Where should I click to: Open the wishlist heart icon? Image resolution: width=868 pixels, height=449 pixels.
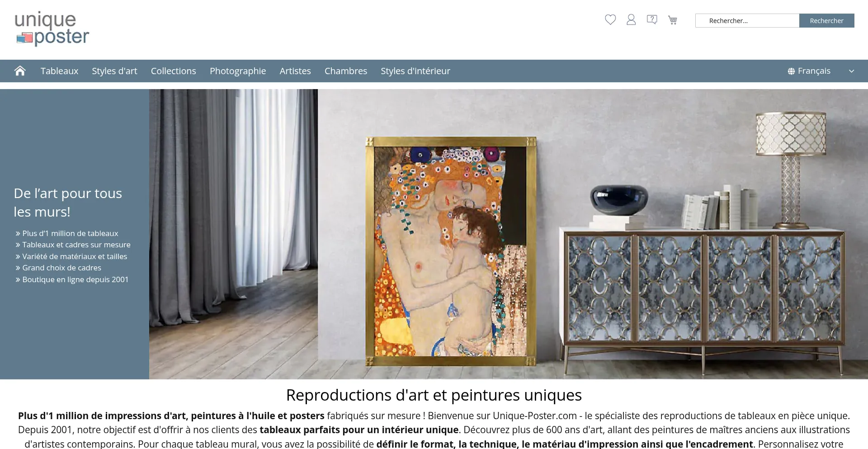(610, 20)
